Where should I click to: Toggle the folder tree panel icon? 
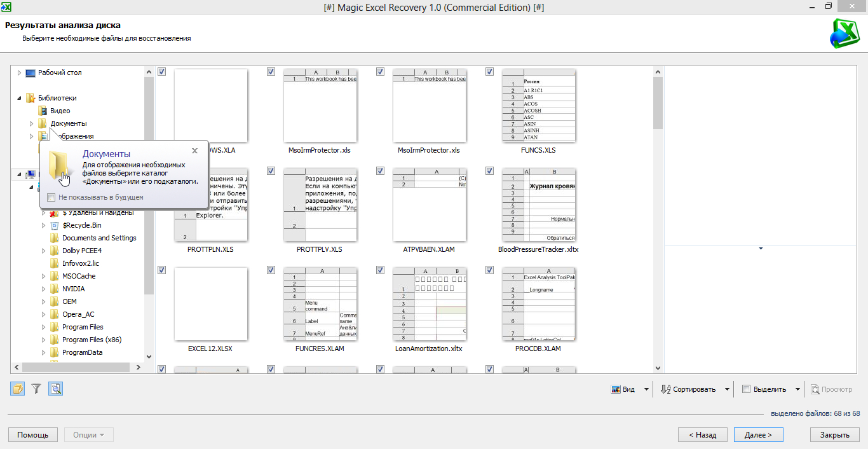click(18, 389)
